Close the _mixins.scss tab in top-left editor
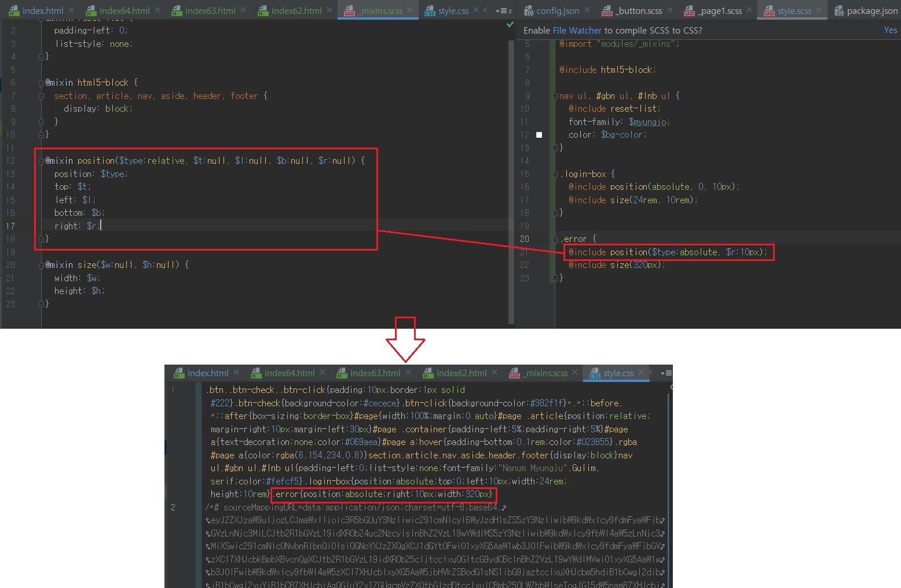 coord(410,10)
